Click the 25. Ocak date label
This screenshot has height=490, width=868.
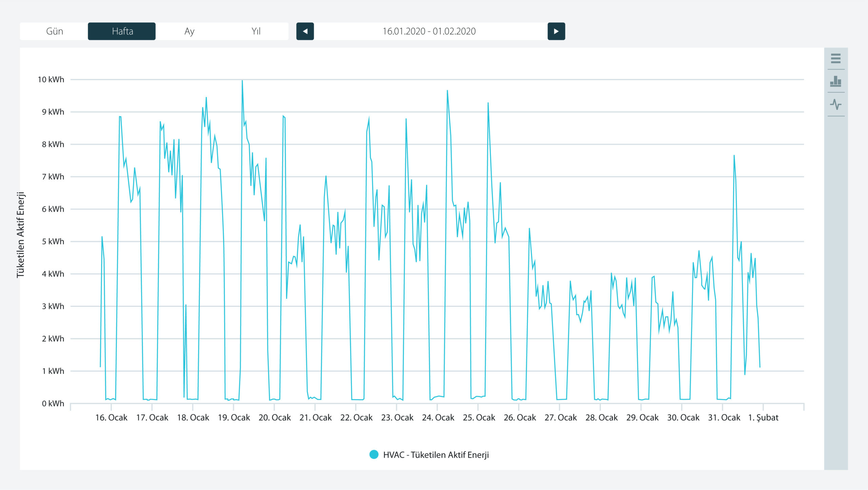(479, 417)
